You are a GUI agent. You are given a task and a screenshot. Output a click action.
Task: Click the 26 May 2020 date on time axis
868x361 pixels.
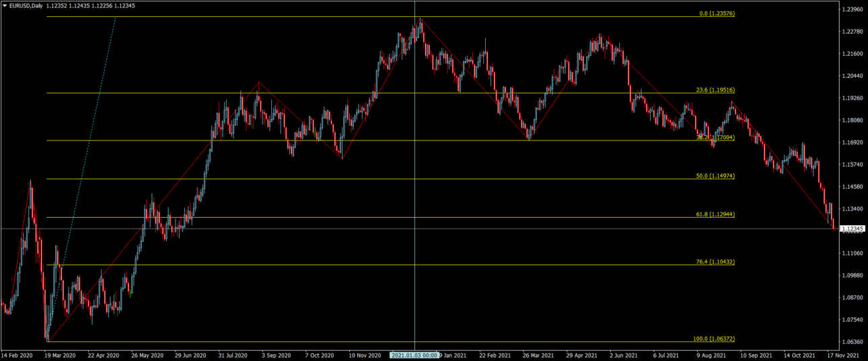[147, 355]
